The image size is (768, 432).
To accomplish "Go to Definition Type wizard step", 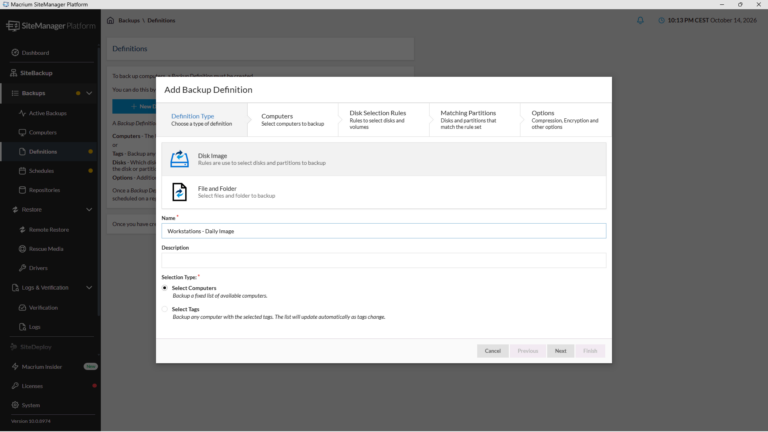I will point(202,120).
